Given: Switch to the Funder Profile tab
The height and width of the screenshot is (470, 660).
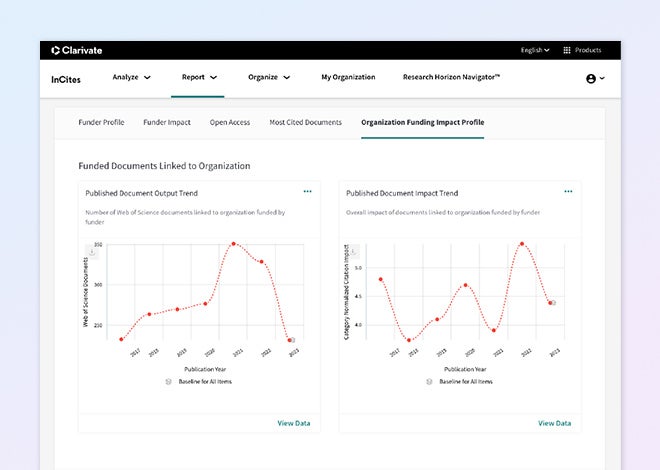Looking at the screenshot, I should 101,122.
